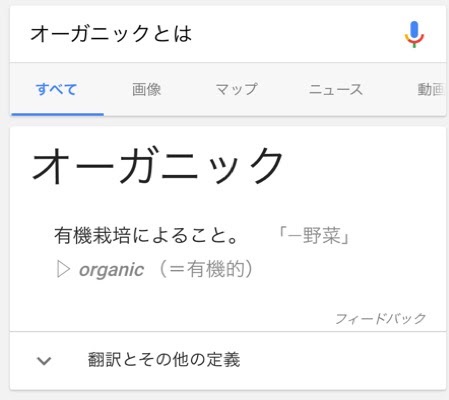
Task: Show the 動画 tab results
Action: click(x=431, y=89)
